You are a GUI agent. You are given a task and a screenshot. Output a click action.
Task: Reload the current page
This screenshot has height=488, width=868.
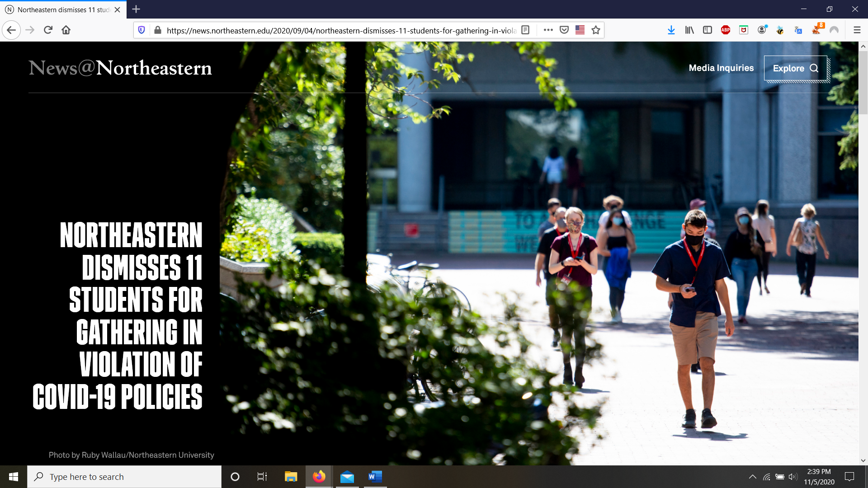point(48,30)
